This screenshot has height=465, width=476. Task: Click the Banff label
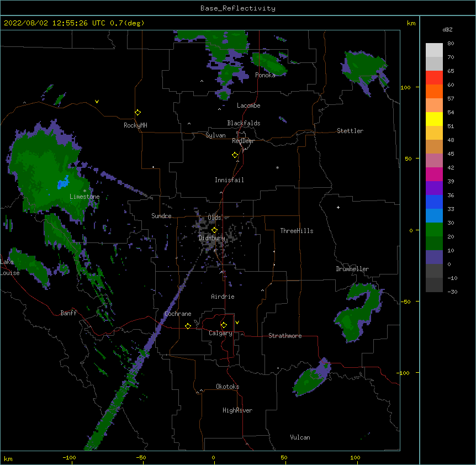(x=68, y=313)
